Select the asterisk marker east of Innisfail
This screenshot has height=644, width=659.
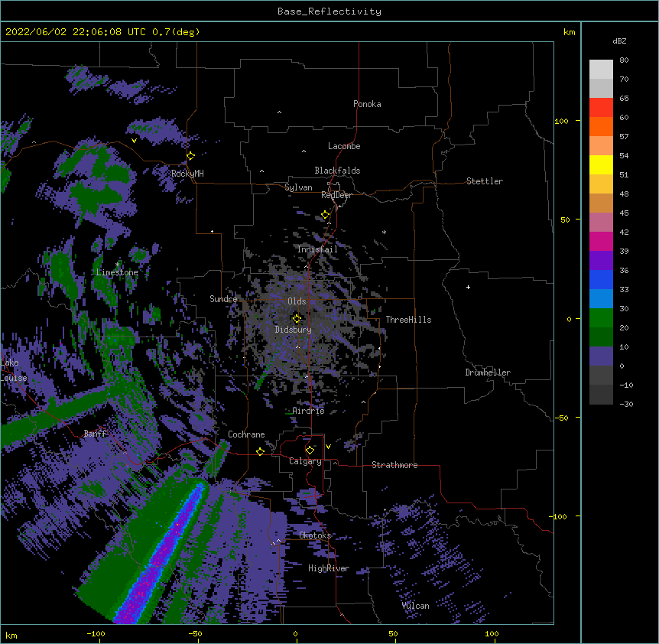click(x=384, y=232)
